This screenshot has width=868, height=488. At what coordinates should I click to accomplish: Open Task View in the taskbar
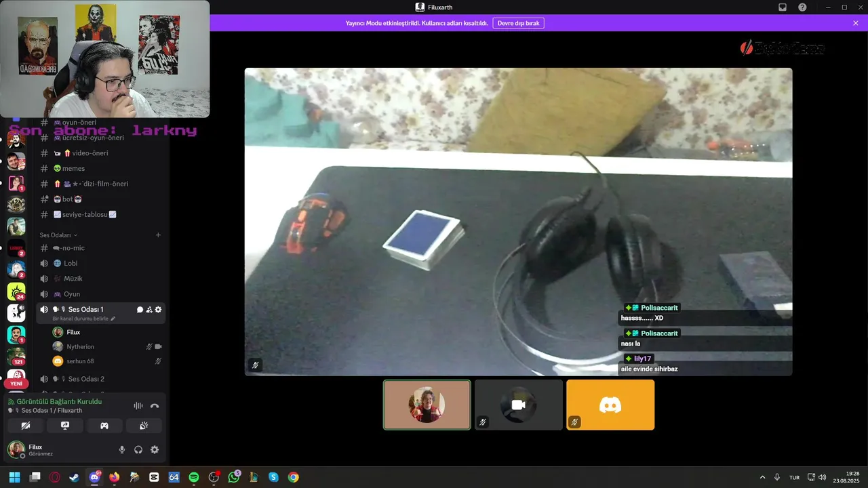pyautogui.click(x=35, y=477)
